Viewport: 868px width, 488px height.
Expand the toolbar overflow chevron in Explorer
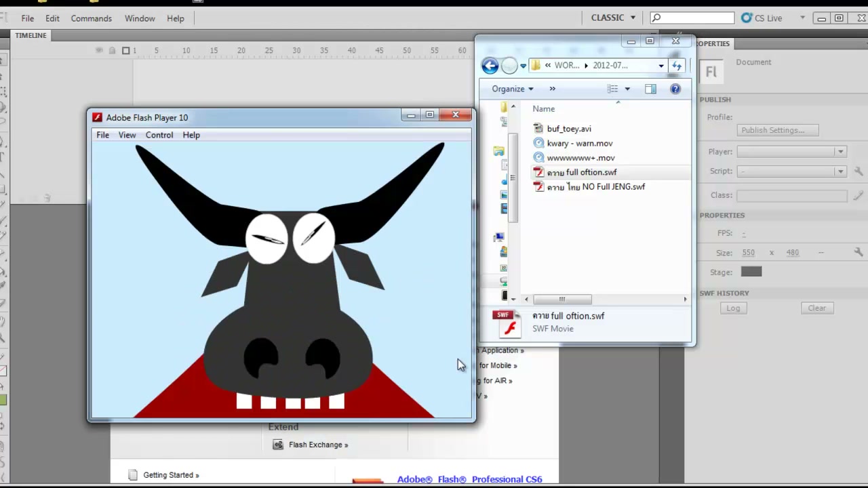pyautogui.click(x=552, y=89)
